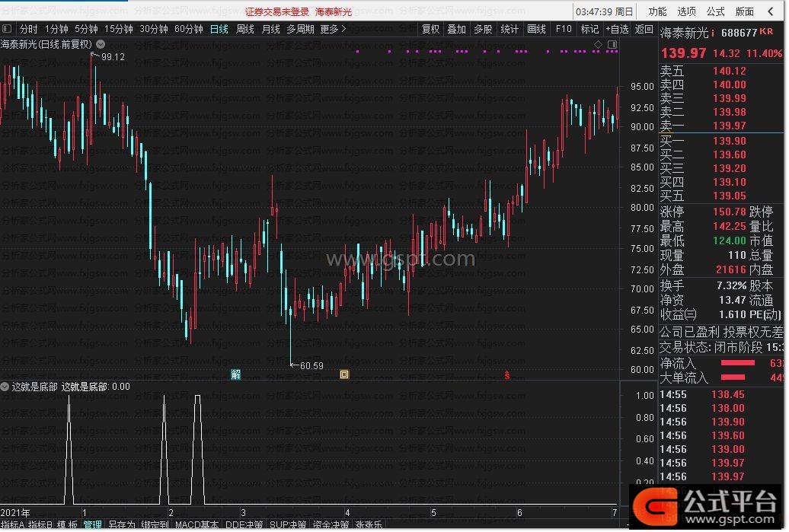Open the 选项 menu
789x532 pixels.
point(686,11)
